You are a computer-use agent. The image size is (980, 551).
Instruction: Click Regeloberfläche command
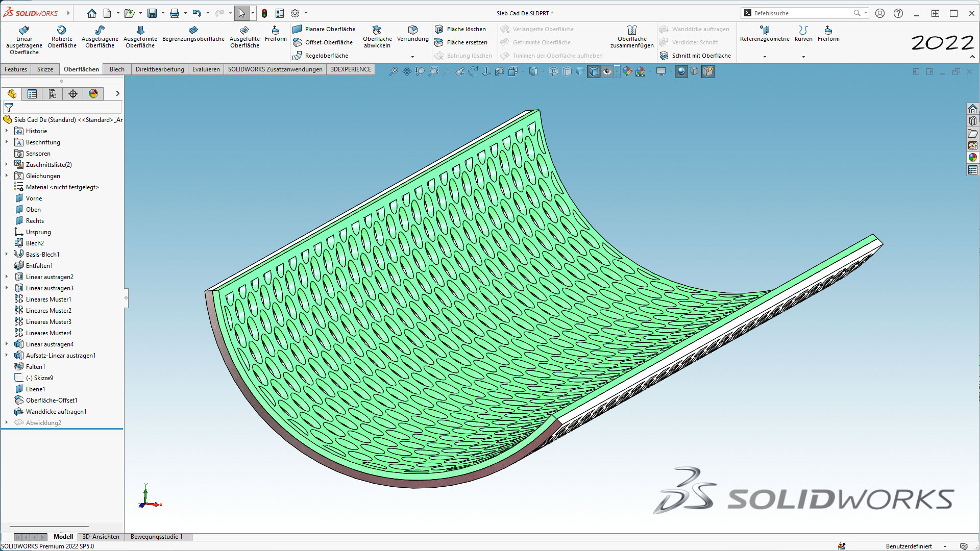[x=321, y=56]
